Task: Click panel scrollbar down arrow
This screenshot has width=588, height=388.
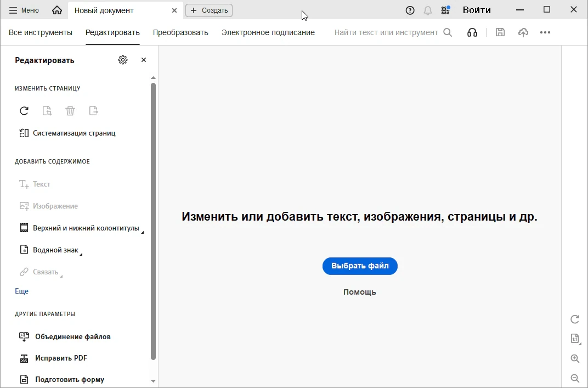Action: (x=153, y=381)
